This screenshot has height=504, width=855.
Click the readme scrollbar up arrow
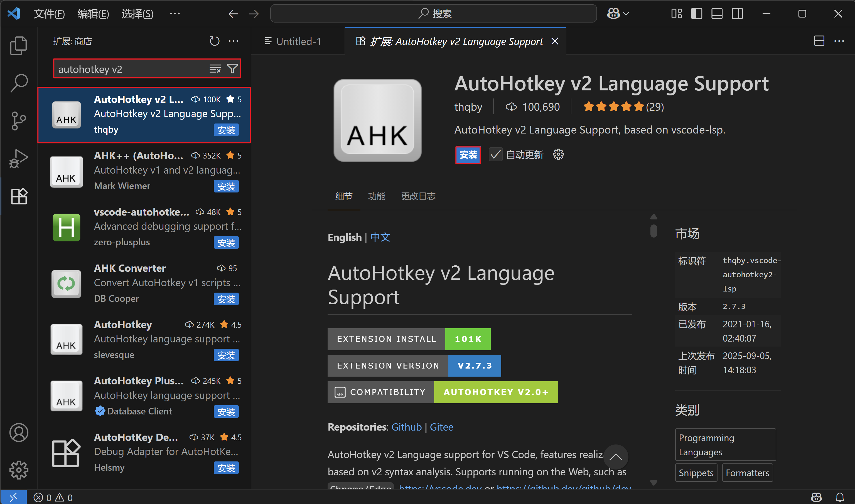tap(653, 217)
